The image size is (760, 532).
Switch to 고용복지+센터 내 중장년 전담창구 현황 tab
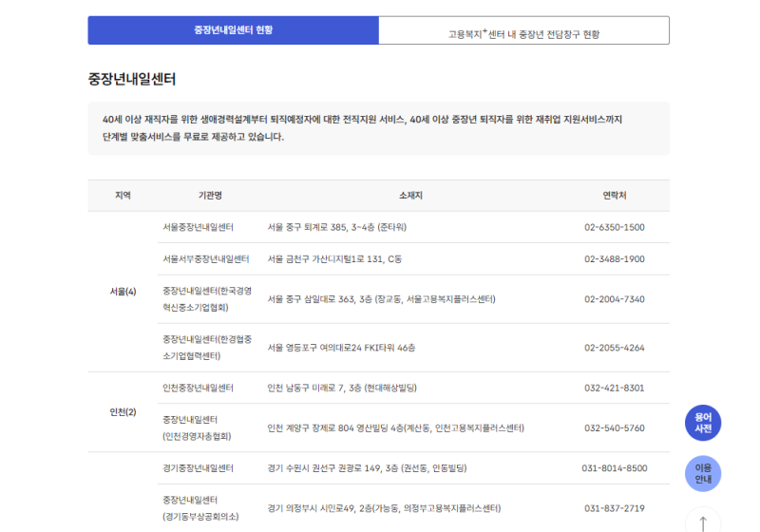coord(524,30)
